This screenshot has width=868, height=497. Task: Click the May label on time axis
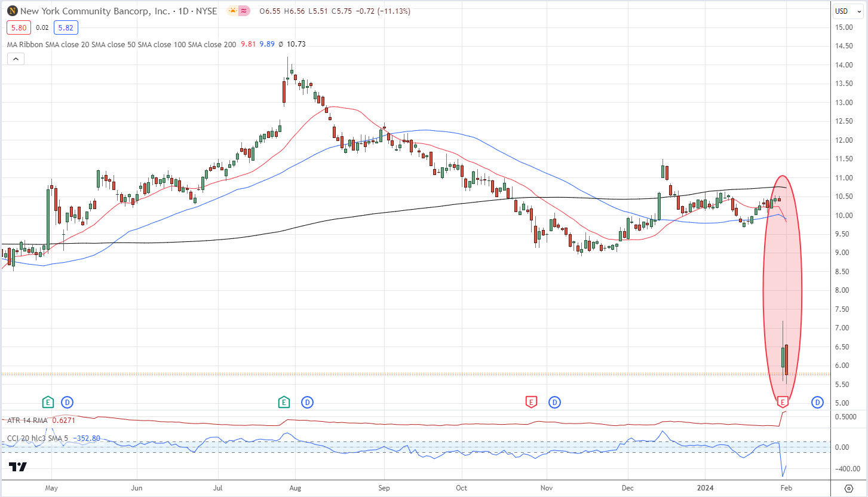[51, 487]
